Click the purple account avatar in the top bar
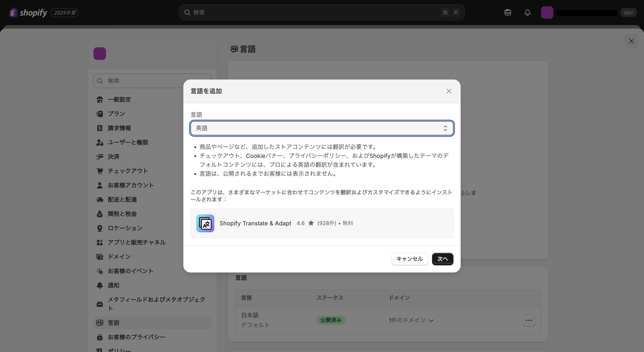The width and height of the screenshot is (644, 352). [x=547, y=13]
